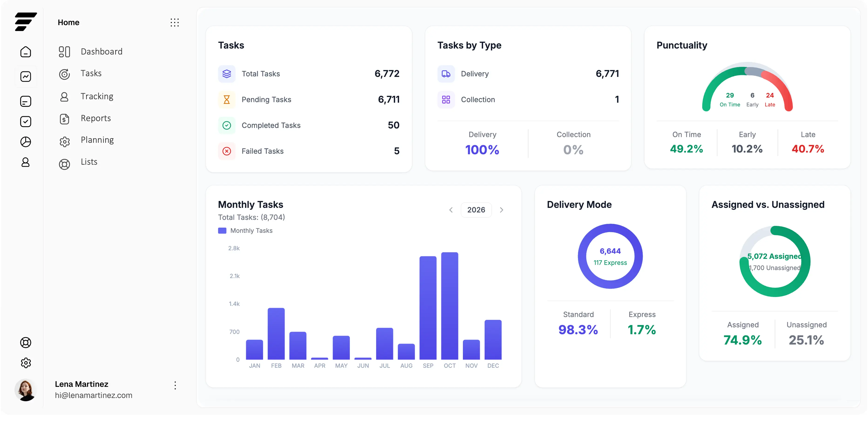
Task: Toggle the Monthly Tasks legend swatch
Action: [222, 231]
